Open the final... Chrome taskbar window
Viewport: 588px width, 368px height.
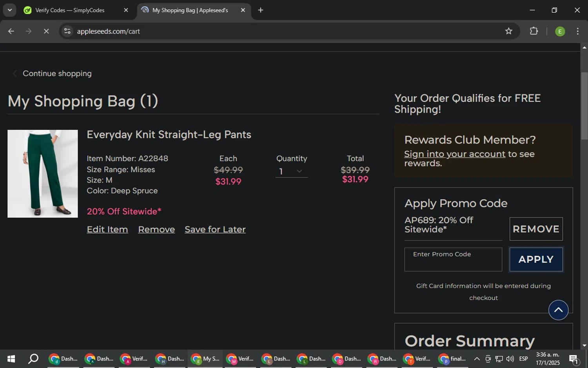[452, 359]
